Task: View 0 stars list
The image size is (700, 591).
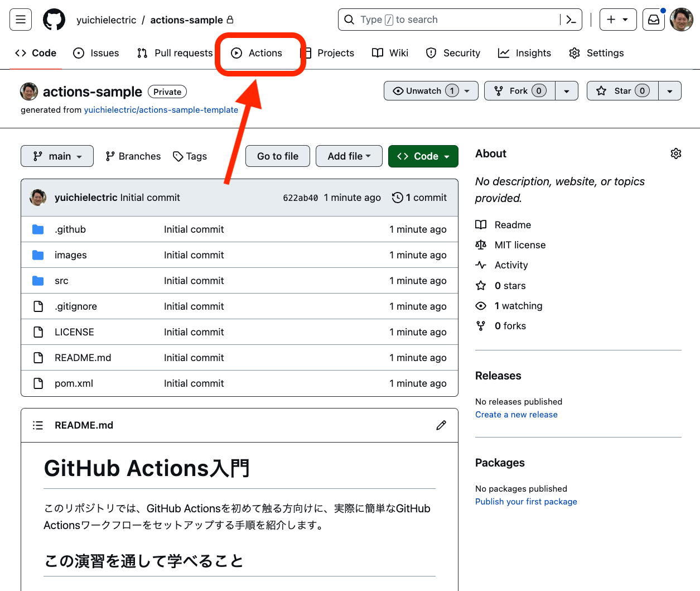Action: click(500, 286)
